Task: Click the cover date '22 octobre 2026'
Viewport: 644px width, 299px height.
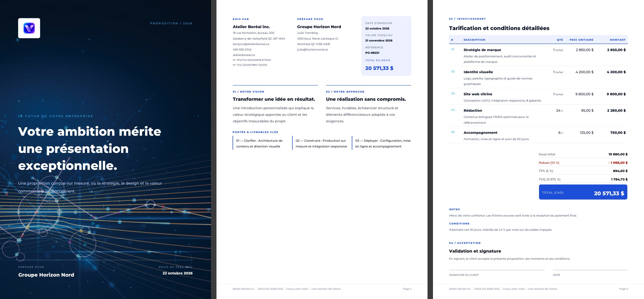Action: [177, 273]
